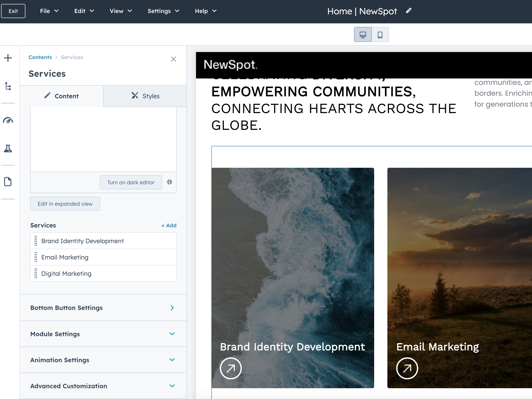Open the test flask icon
Image resolution: width=532 pixels, height=399 pixels.
[8, 148]
